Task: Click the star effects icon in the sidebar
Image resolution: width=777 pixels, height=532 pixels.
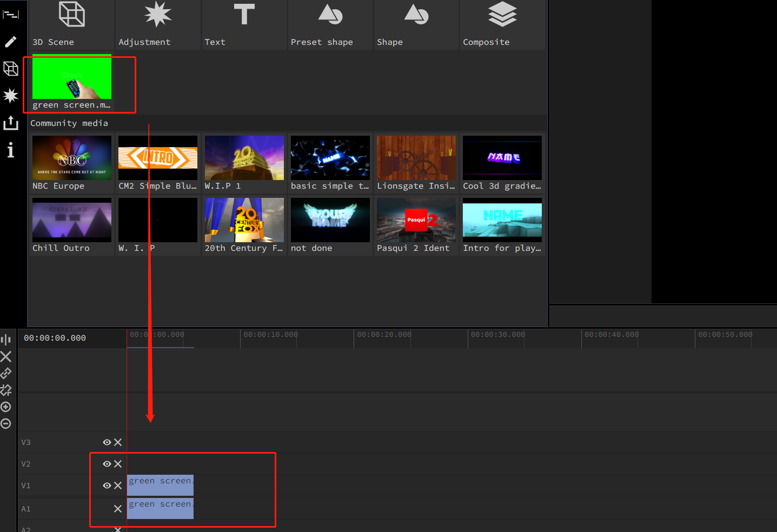Action: (x=10, y=96)
